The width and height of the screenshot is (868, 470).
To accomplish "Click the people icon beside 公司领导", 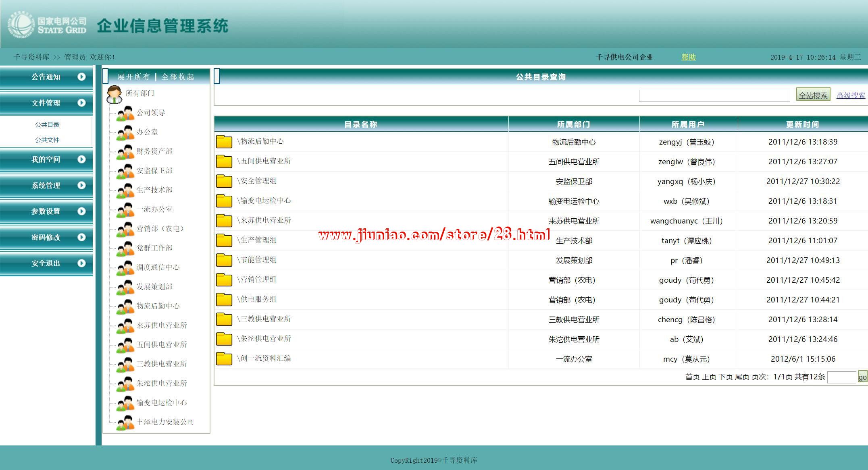I will point(125,113).
